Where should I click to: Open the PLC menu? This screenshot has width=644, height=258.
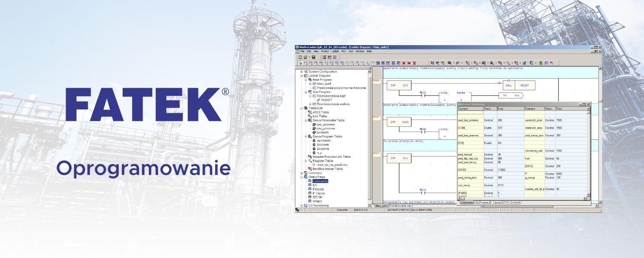pos(343,51)
